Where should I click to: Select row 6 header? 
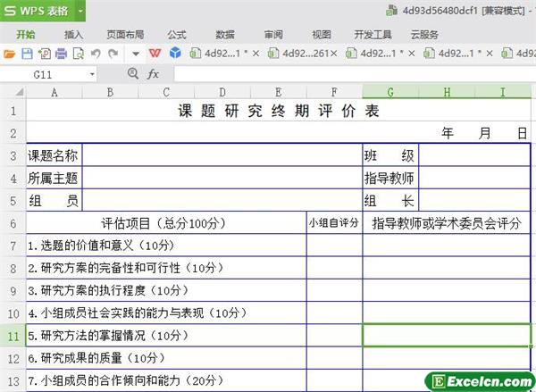click(13, 223)
